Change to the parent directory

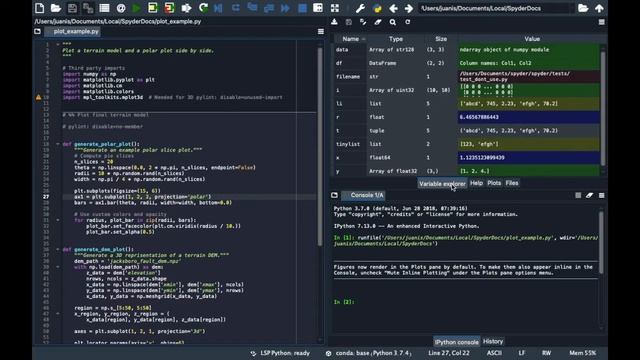pos(599,8)
